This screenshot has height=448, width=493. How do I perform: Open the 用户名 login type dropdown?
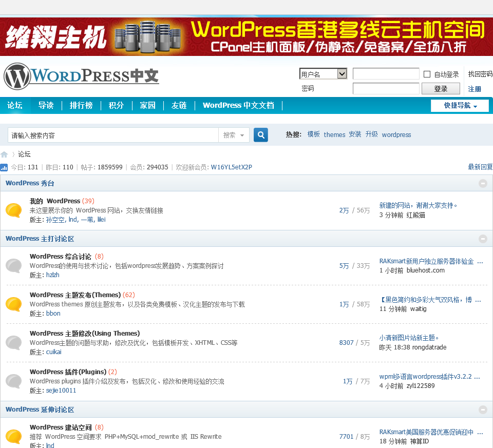click(x=323, y=74)
